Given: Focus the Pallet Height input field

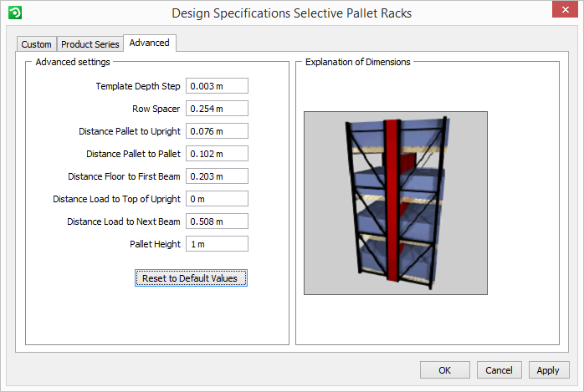Looking at the screenshot, I should click(217, 244).
